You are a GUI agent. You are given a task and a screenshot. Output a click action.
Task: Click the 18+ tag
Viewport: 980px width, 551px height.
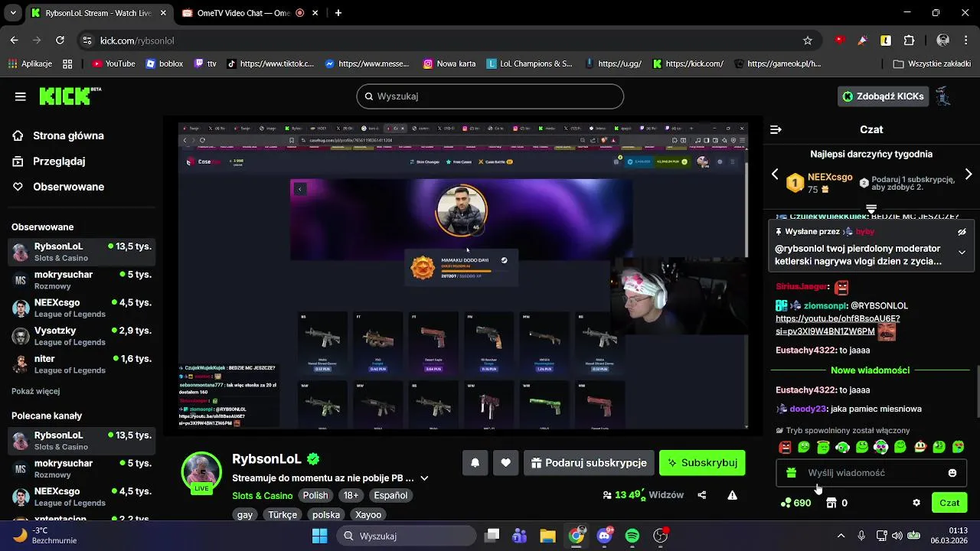coord(351,495)
